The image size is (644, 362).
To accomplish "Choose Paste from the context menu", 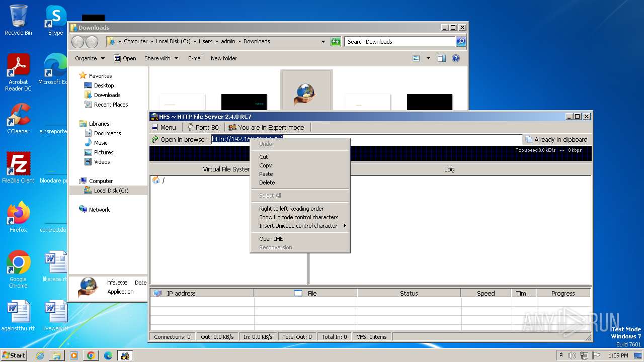I will tap(300, 174).
